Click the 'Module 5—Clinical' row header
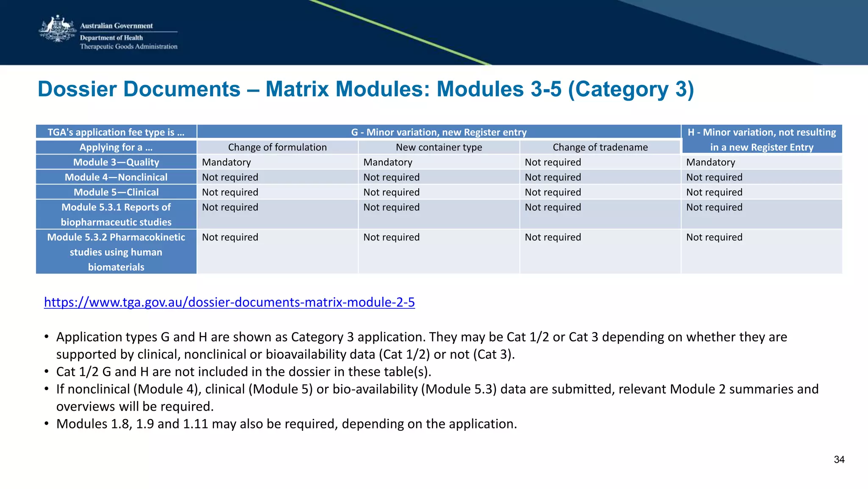Image resolution: width=868 pixels, height=489 pixels. coord(116,192)
